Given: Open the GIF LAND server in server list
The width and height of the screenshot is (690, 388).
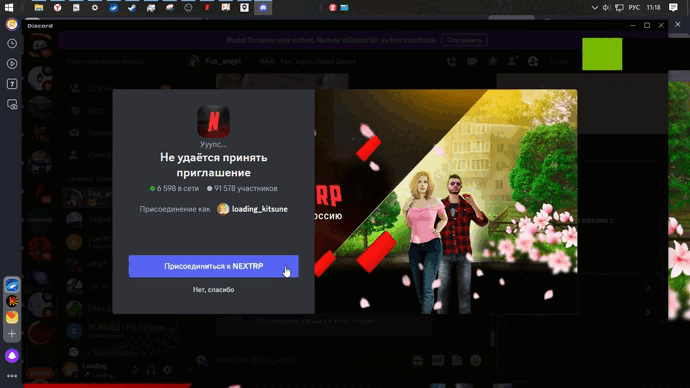Looking at the screenshot, I should [40, 134].
